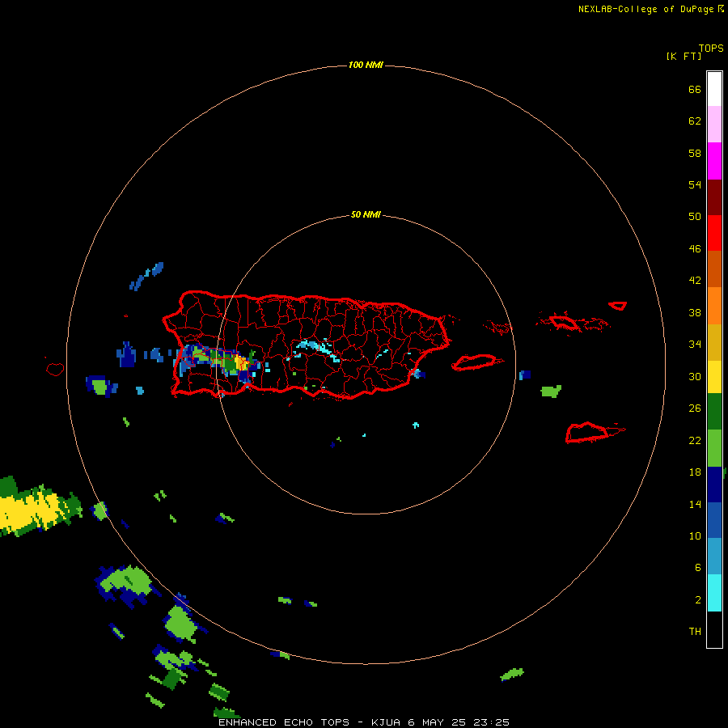Click the '54' legend value
728x728 pixels.
coord(695,184)
